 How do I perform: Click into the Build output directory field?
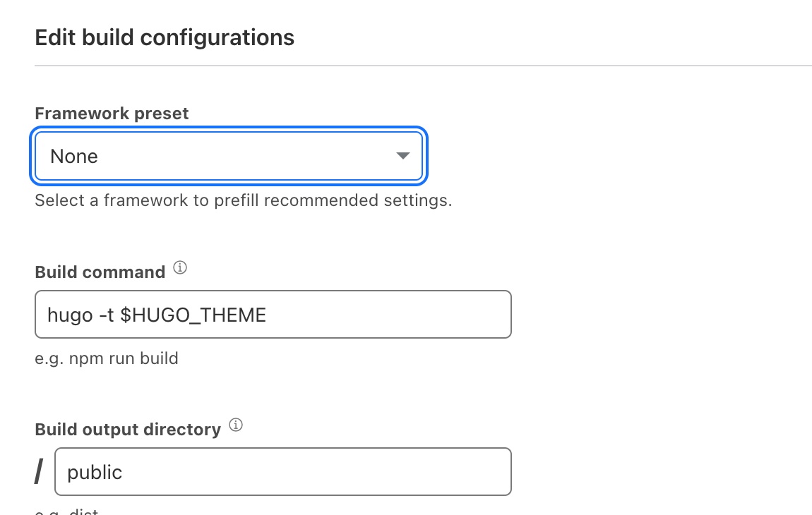tap(282, 471)
